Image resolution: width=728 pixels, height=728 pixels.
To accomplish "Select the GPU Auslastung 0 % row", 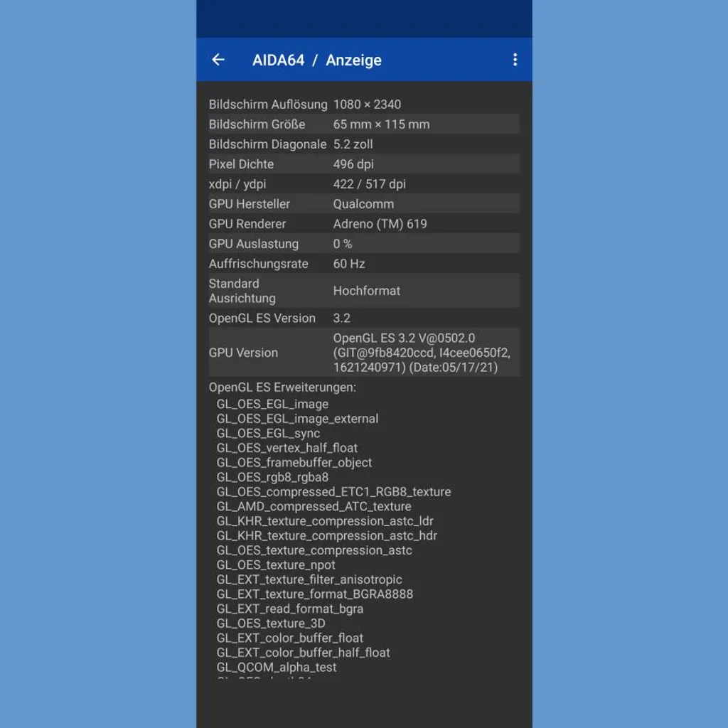I will click(364, 245).
